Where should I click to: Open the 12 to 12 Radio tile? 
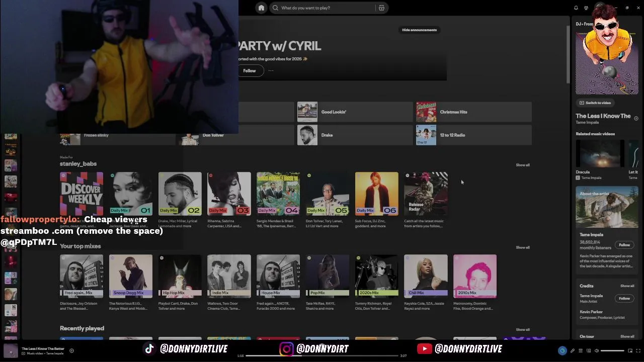click(473, 135)
